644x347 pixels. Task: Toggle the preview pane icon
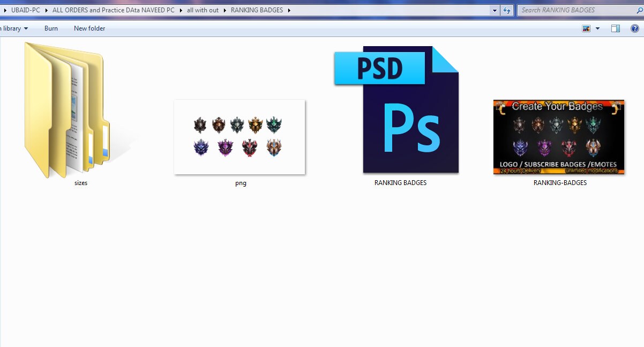616,28
